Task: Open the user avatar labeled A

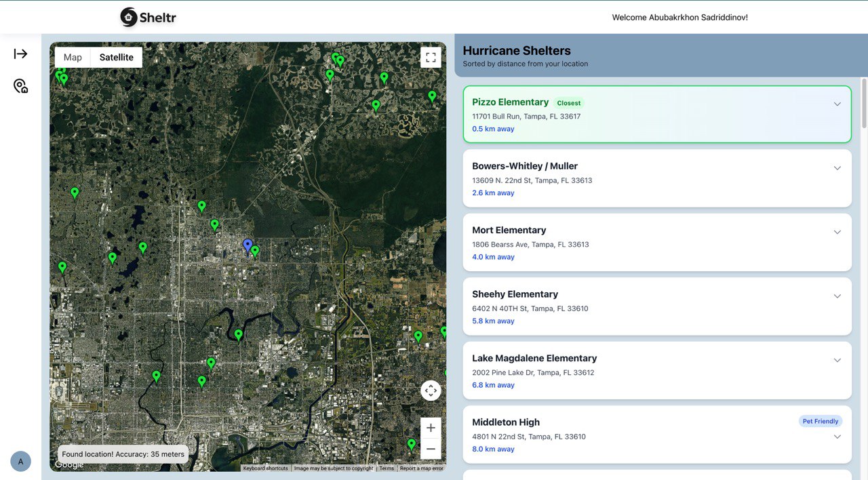Action: 20,462
